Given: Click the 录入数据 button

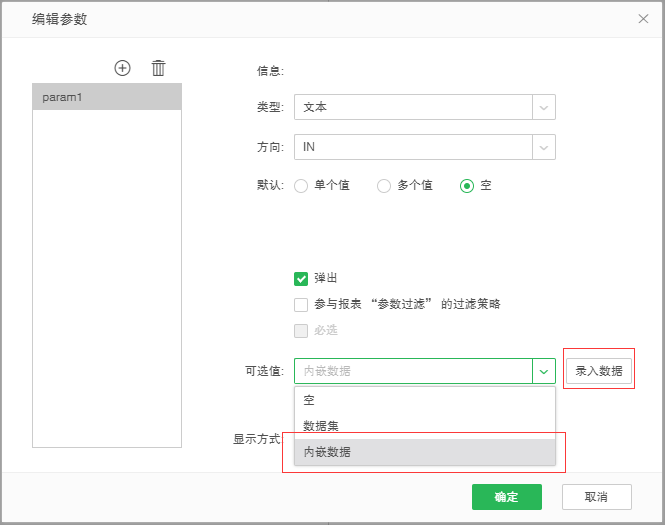Looking at the screenshot, I should click(598, 371).
